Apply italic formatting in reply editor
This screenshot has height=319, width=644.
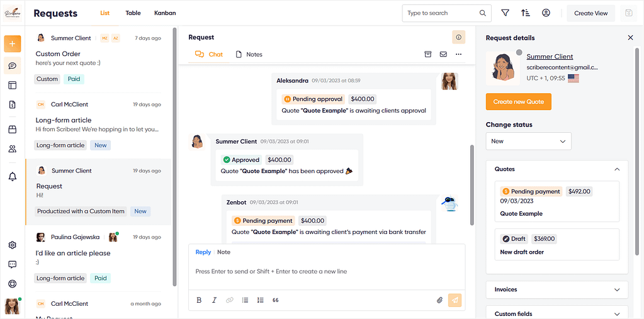tap(214, 300)
